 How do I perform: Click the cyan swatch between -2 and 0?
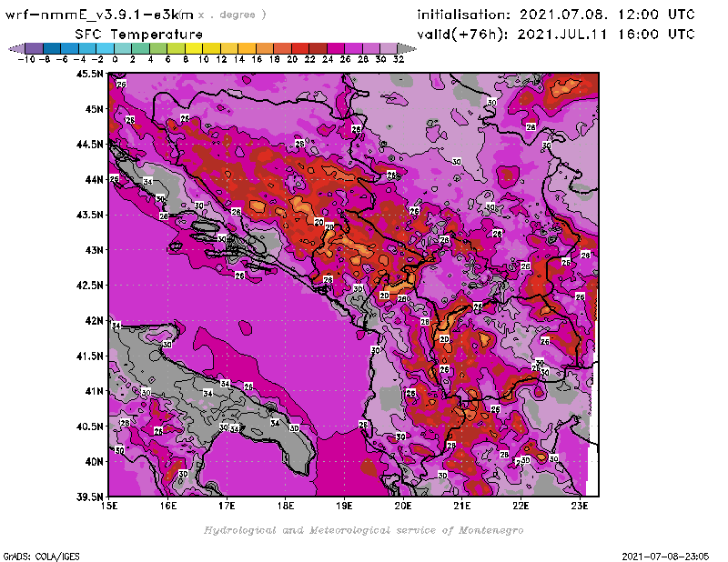tap(105, 48)
